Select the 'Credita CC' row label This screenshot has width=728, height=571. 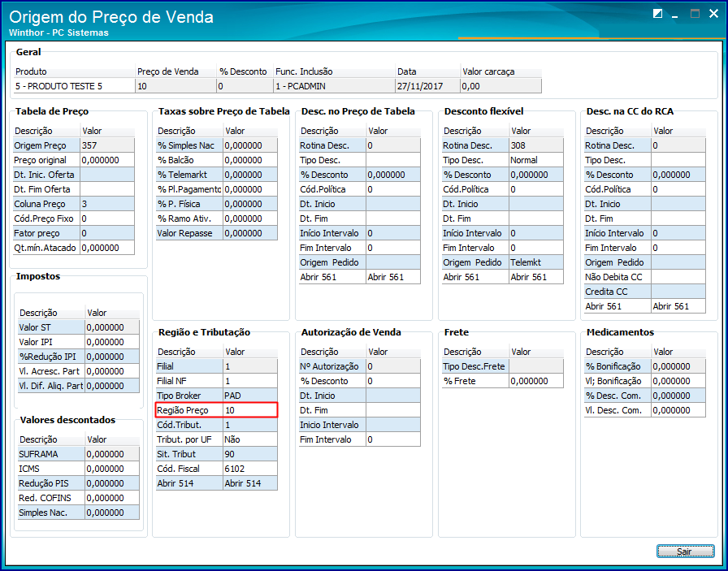pos(617,292)
